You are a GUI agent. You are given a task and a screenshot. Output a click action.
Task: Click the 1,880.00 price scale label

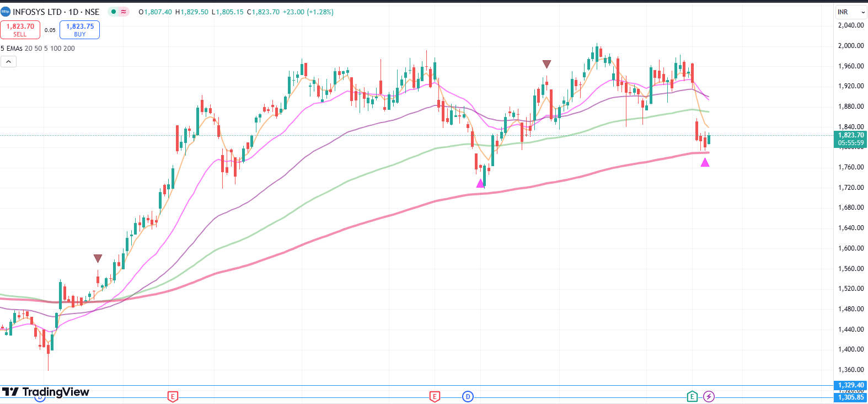point(851,107)
